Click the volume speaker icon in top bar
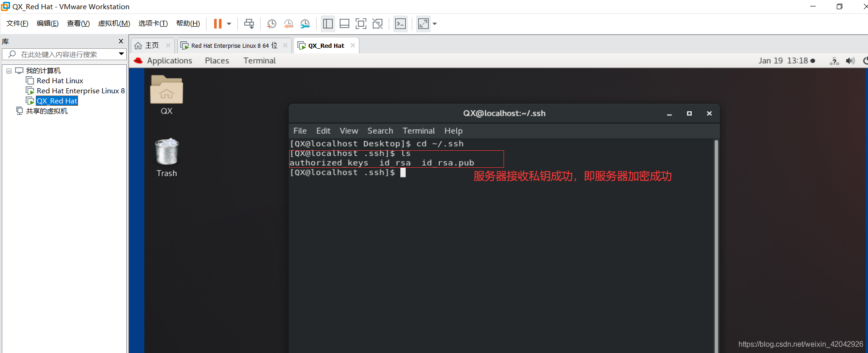This screenshot has height=353, width=868. pyautogui.click(x=850, y=61)
